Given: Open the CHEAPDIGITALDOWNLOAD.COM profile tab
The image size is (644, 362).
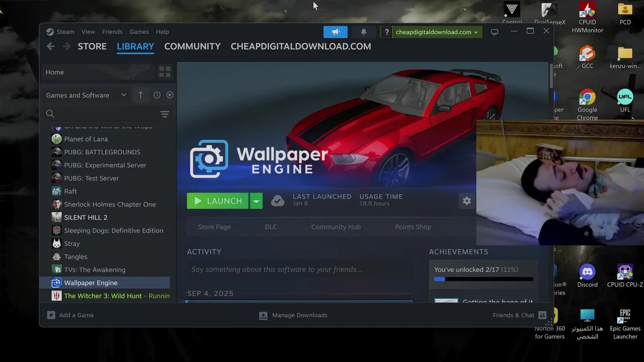Looking at the screenshot, I should 301,46.
